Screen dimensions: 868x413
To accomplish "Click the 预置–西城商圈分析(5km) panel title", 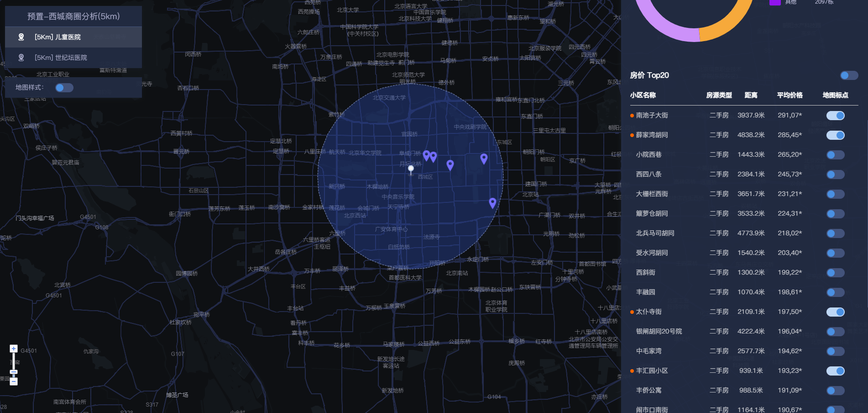I will coord(73,16).
